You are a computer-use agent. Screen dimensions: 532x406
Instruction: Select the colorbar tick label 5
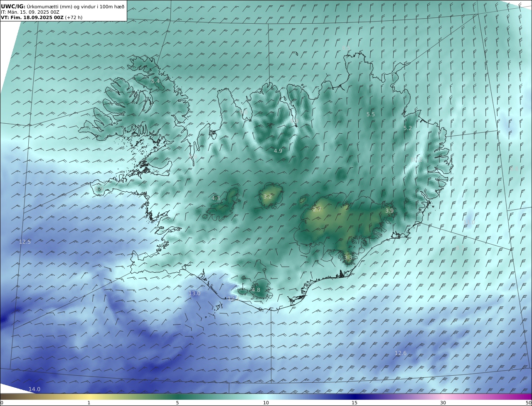tap(177, 403)
